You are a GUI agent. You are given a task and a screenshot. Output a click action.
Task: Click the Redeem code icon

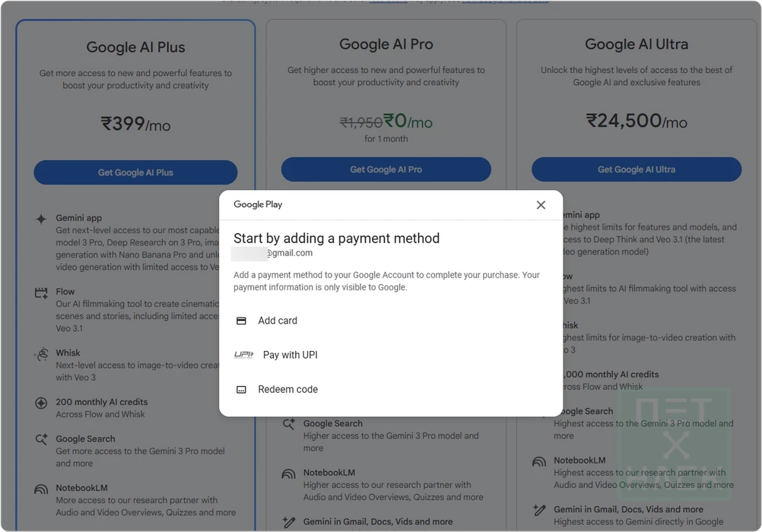(241, 390)
